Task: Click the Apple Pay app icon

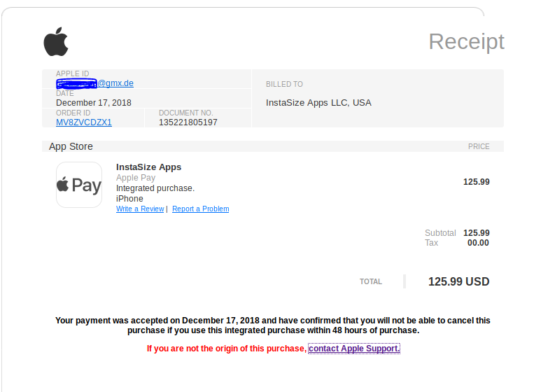Action: point(79,185)
